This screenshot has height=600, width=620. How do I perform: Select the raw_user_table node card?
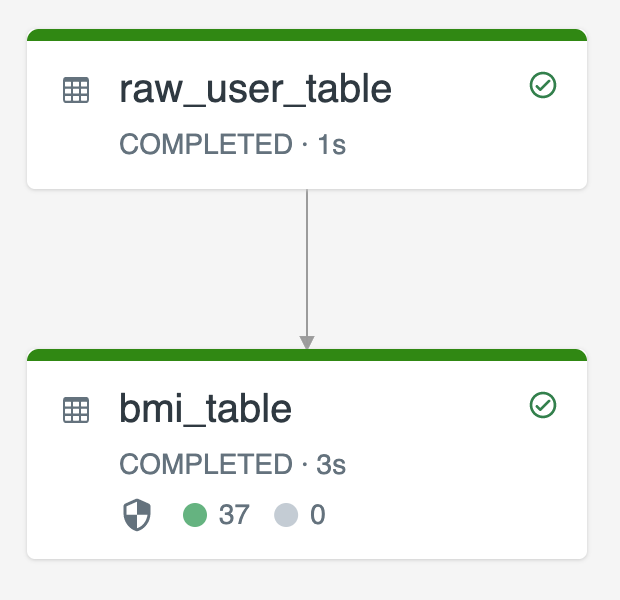(x=307, y=109)
